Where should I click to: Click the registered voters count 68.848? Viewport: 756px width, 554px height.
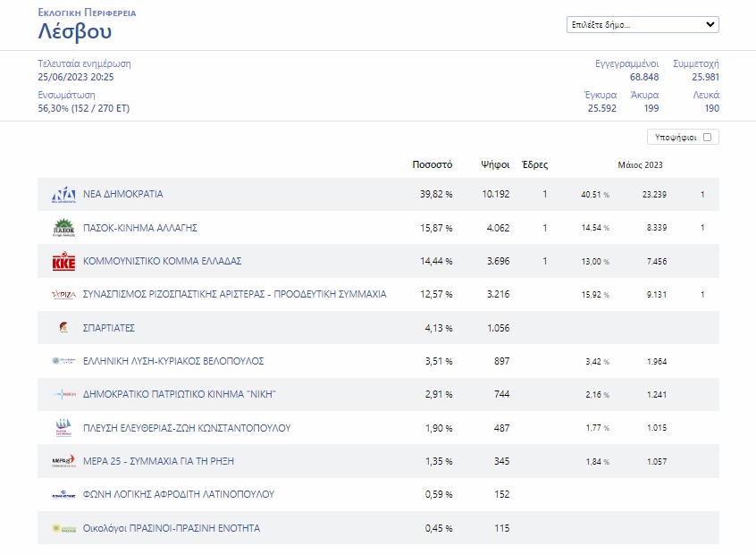[x=644, y=77]
